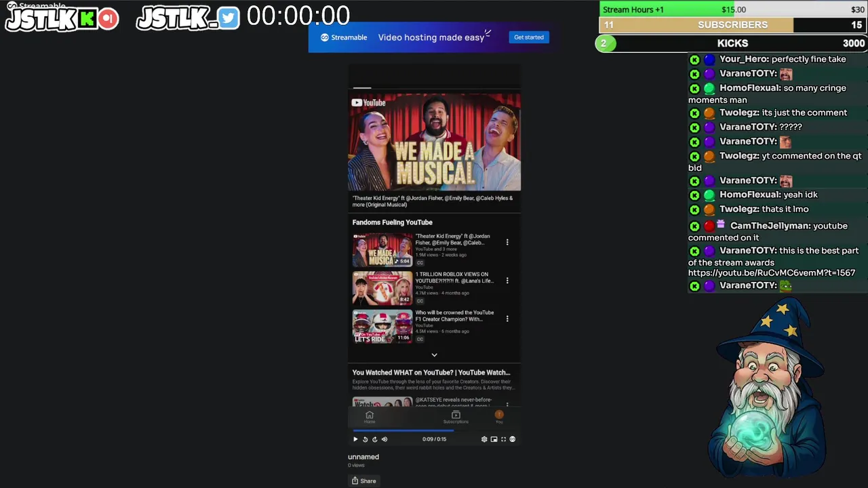
Task: Click green X beside 'yt commented on the qt'
Action: (x=694, y=157)
